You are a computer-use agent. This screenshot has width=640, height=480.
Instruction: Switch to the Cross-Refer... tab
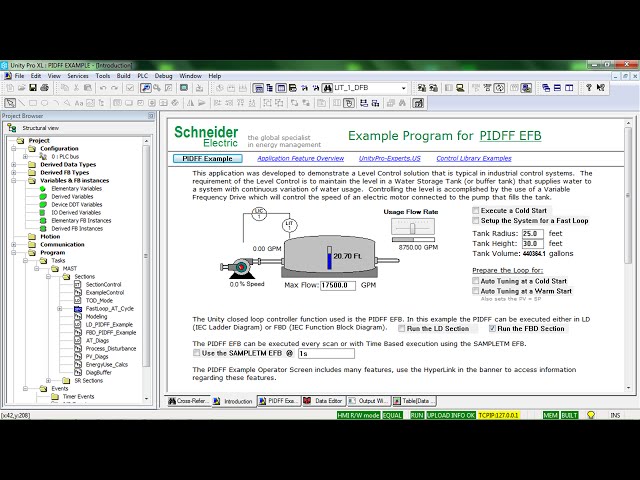coord(188,401)
